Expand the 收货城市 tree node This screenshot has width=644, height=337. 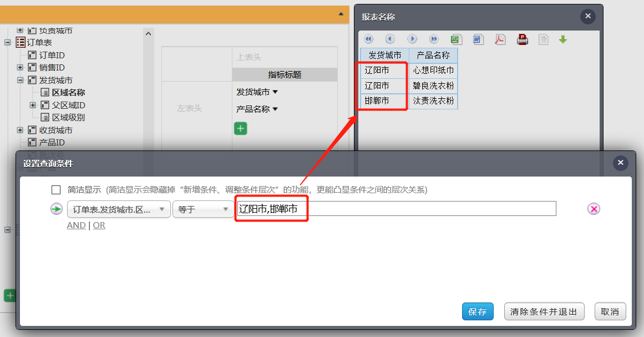point(20,130)
